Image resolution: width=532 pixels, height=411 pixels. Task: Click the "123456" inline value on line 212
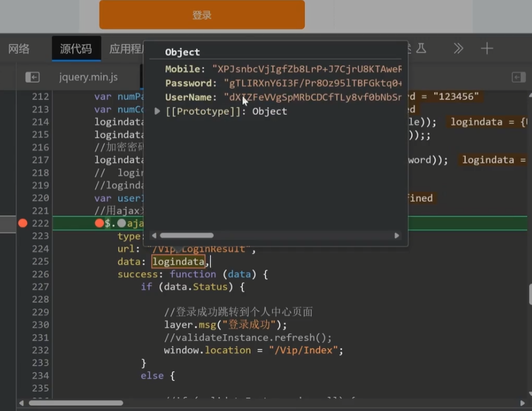tap(456, 97)
